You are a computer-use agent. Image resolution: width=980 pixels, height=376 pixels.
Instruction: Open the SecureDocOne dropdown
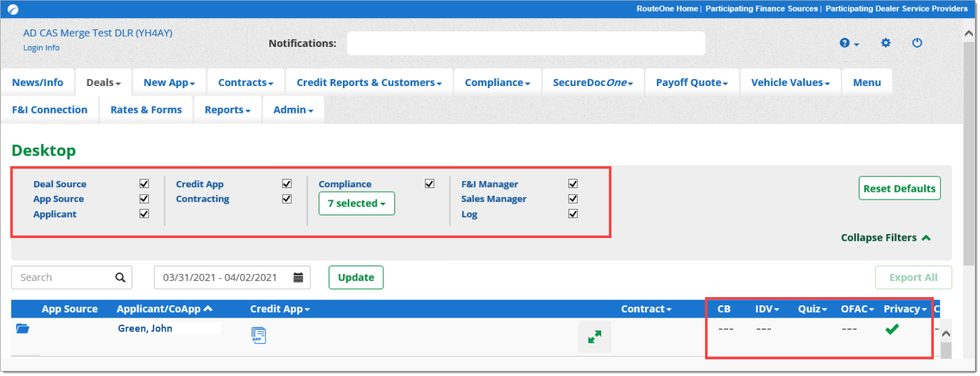tap(594, 82)
